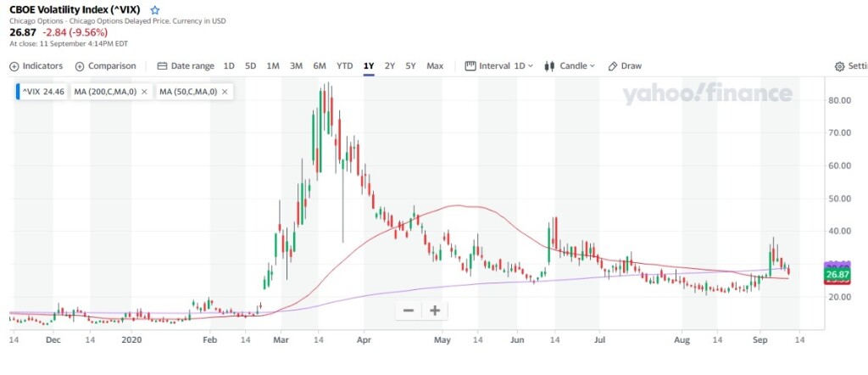
Task: Select the 5Y time range
Action: [410, 66]
